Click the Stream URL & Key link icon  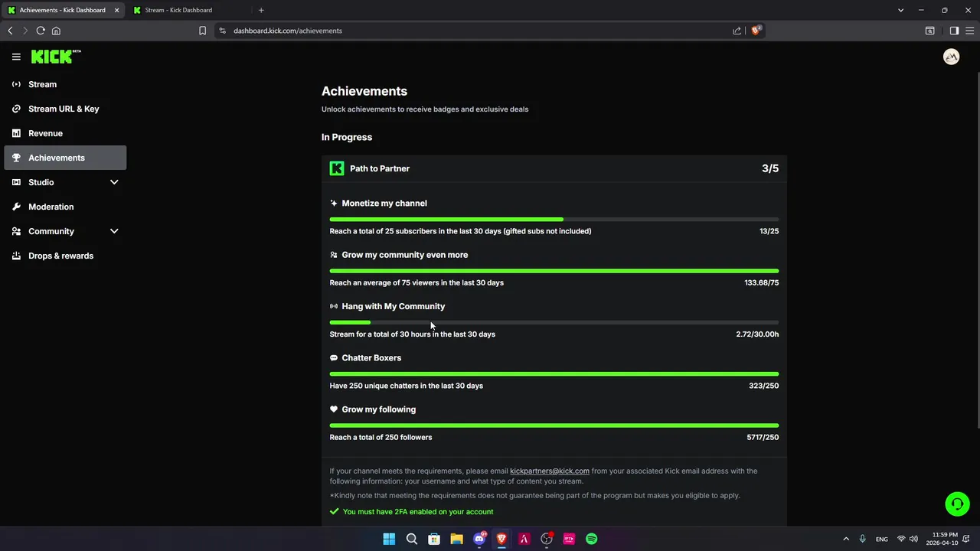(16, 109)
